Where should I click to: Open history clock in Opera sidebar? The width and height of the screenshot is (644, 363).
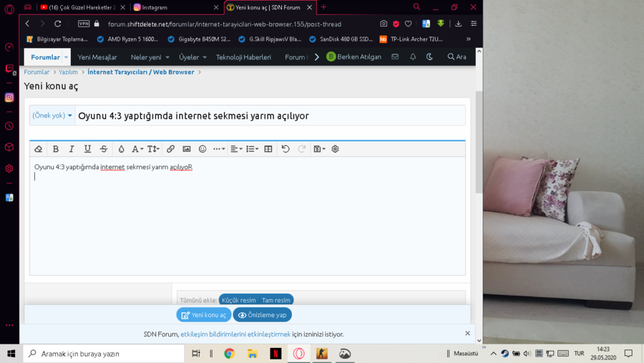(9, 126)
